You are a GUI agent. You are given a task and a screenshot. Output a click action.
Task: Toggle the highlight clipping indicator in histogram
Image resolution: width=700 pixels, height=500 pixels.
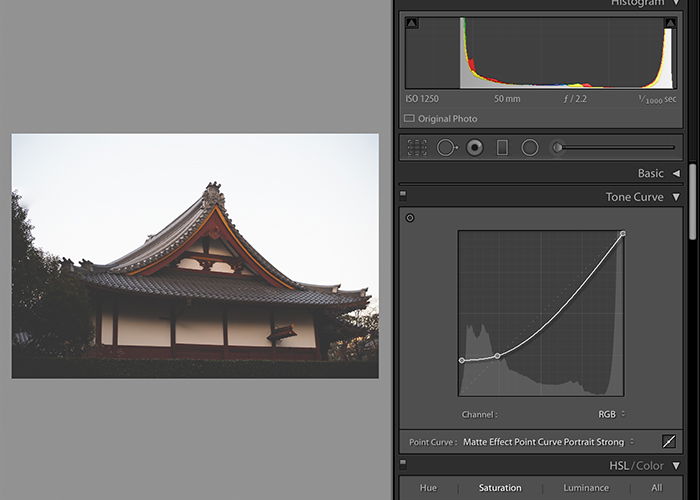tap(670, 23)
